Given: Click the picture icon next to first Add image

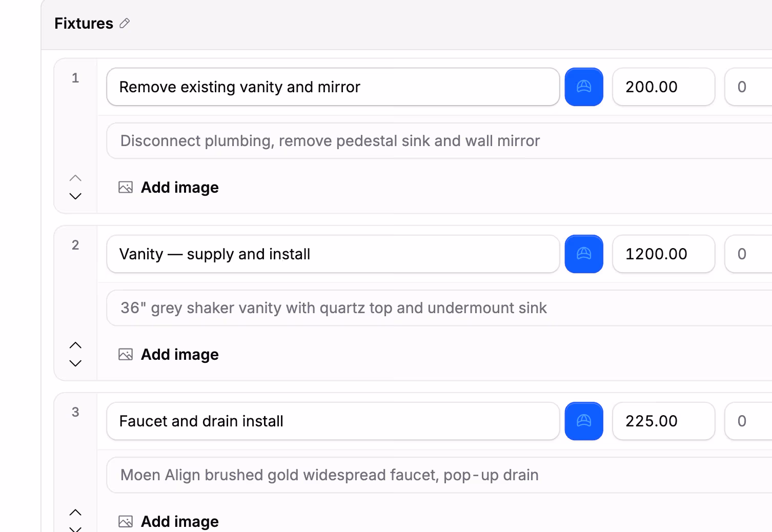Looking at the screenshot, I should click(125, 187).
